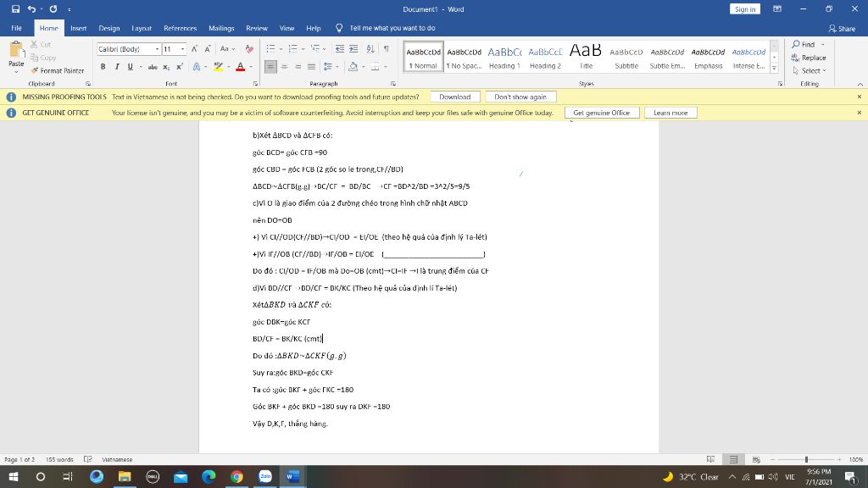Toggle Italic formatting
The width and height of the screenshot is (868, 488).
point(117,67)
